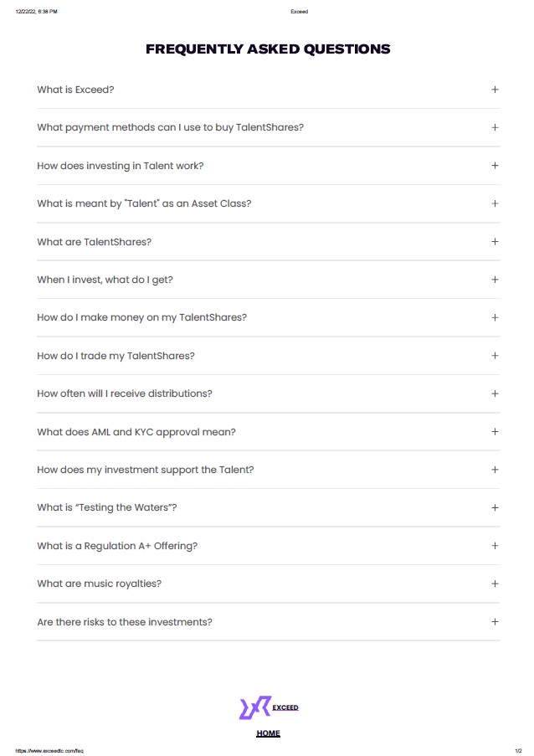534x756 pixels.
Task: Expand the "Testing the Waters" question
Action: (106, 508)
